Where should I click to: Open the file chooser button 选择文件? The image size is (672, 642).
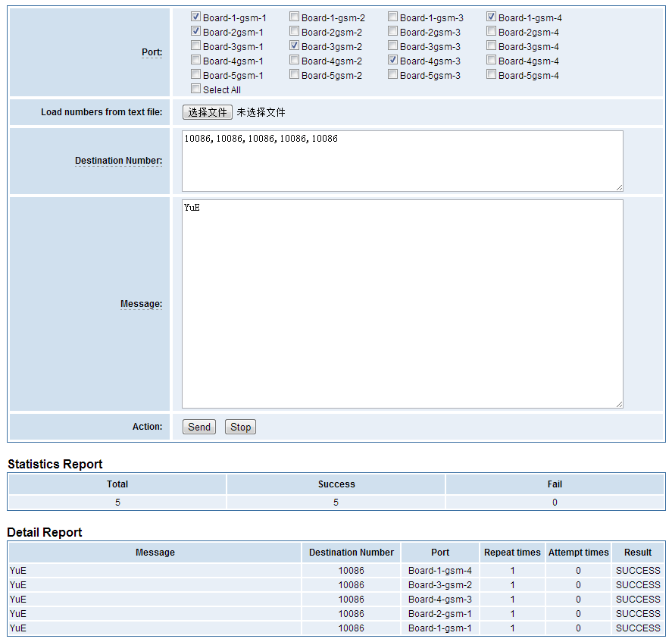point(208,112)
